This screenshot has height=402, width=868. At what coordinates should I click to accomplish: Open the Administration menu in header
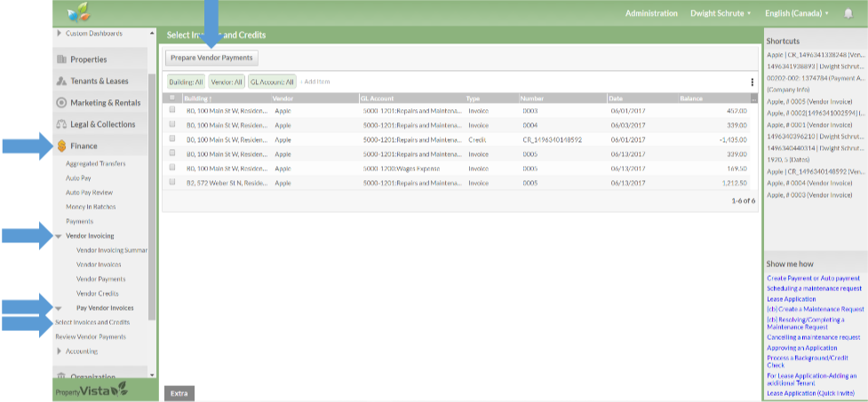click(651, 13)
